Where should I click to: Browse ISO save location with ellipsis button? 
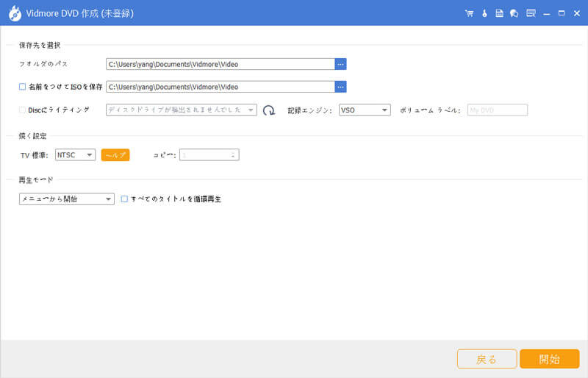340,87
